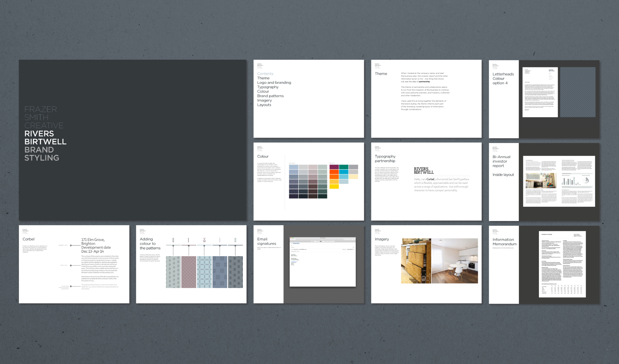Select the light blue pattern swatch
The width and height of the screenshot is (619, 364).
pos(204,272)
